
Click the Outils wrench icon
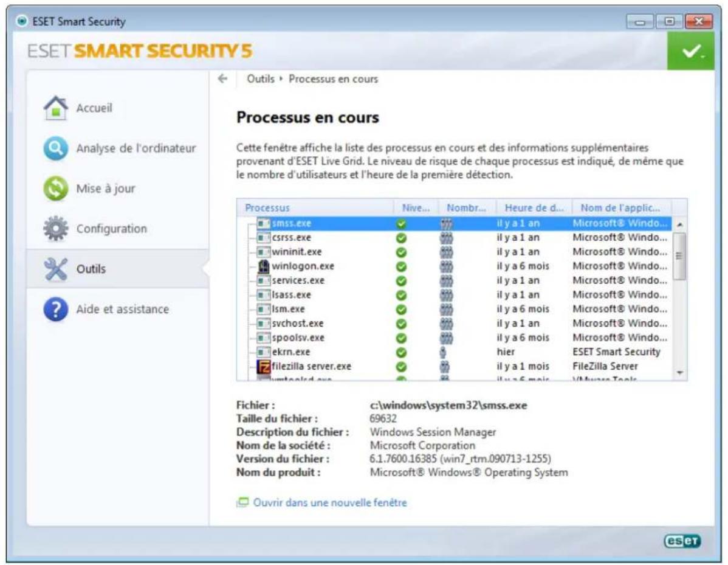56,269
